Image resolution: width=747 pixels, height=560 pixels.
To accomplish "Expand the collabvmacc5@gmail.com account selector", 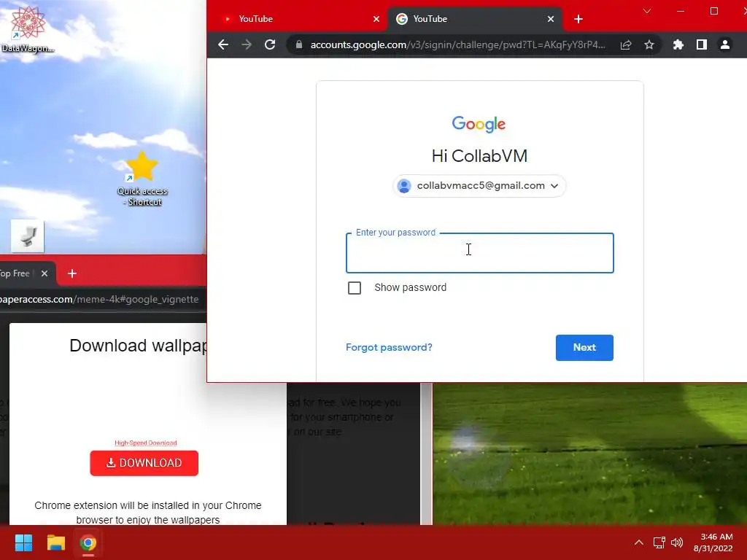I will point(479,186).
